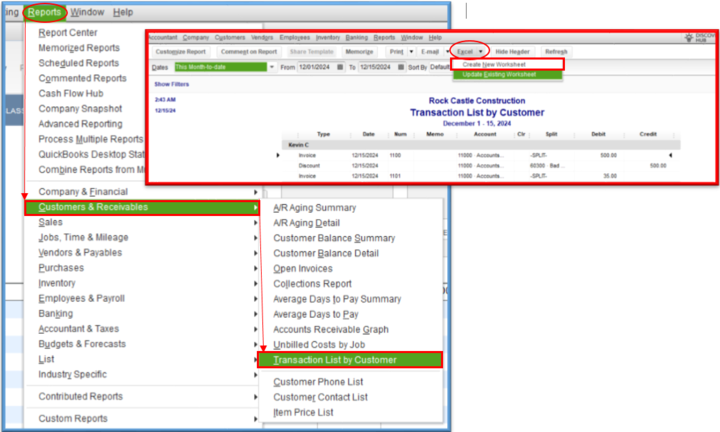Choose Update Existing Worksheet option
Image resolution: width=720 pixels, height=432 pixels.
click(507, 74)
